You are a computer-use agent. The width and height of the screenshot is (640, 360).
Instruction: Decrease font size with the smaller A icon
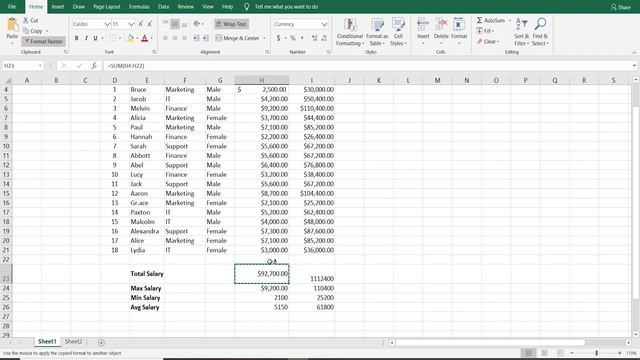150,24
